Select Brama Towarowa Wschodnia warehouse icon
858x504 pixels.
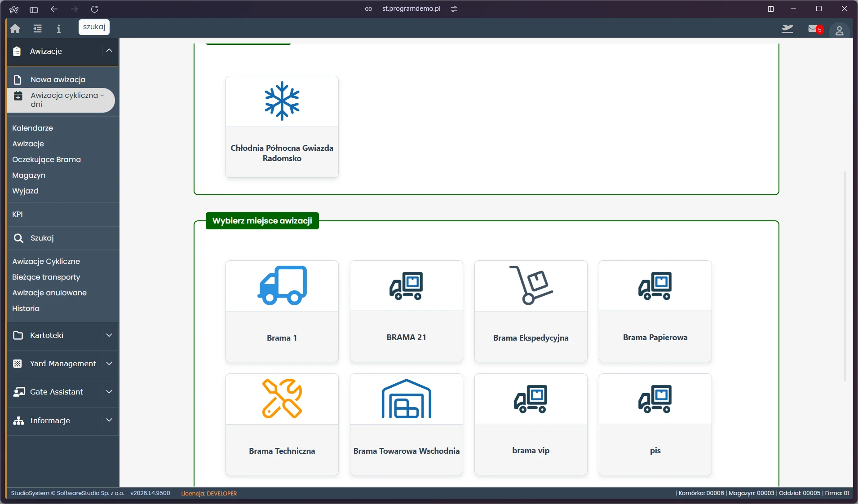tap(407, 399)
